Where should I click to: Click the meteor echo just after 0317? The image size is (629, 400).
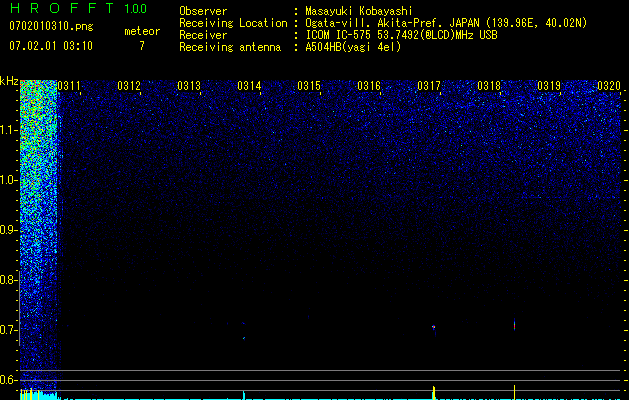(x=434, y=327)
